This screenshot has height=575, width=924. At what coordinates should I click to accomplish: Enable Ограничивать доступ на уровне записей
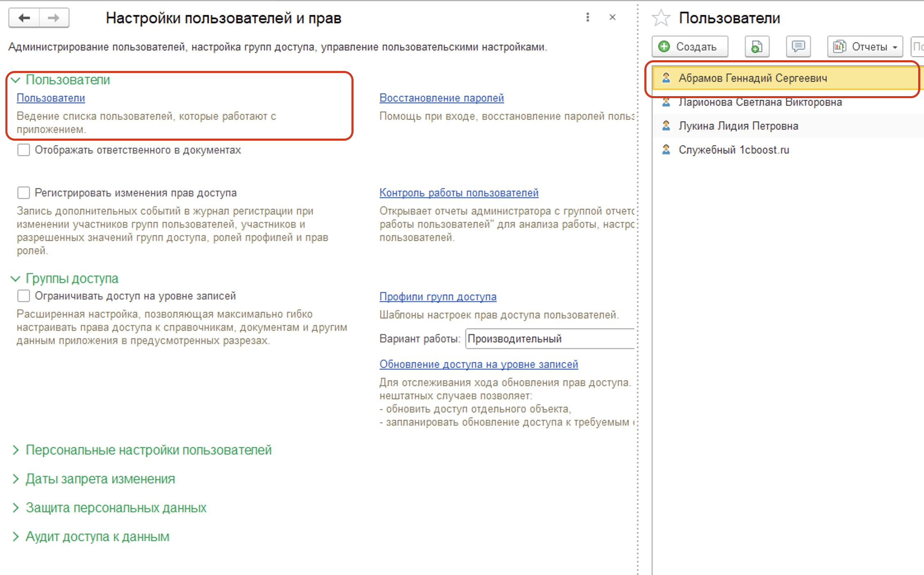click(23, 296)
